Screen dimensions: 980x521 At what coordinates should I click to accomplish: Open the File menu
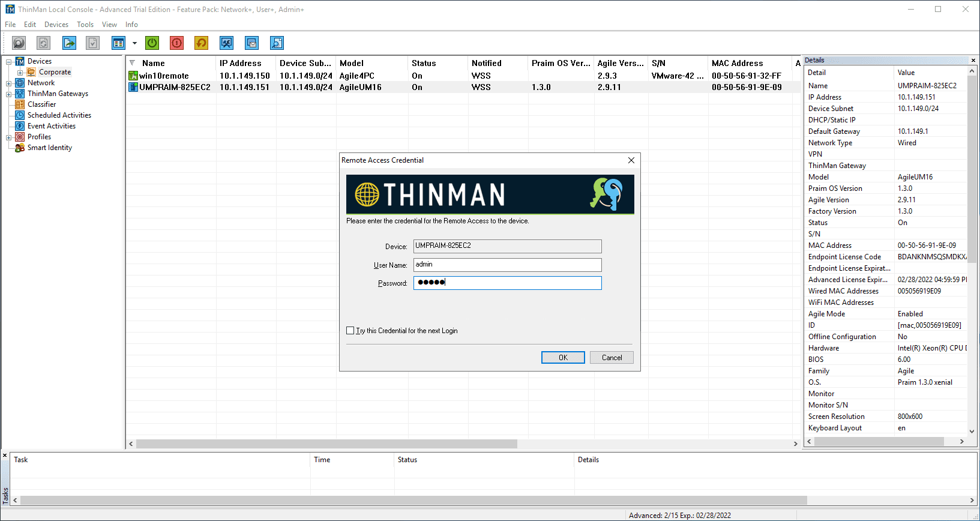(x=10, y=25)
